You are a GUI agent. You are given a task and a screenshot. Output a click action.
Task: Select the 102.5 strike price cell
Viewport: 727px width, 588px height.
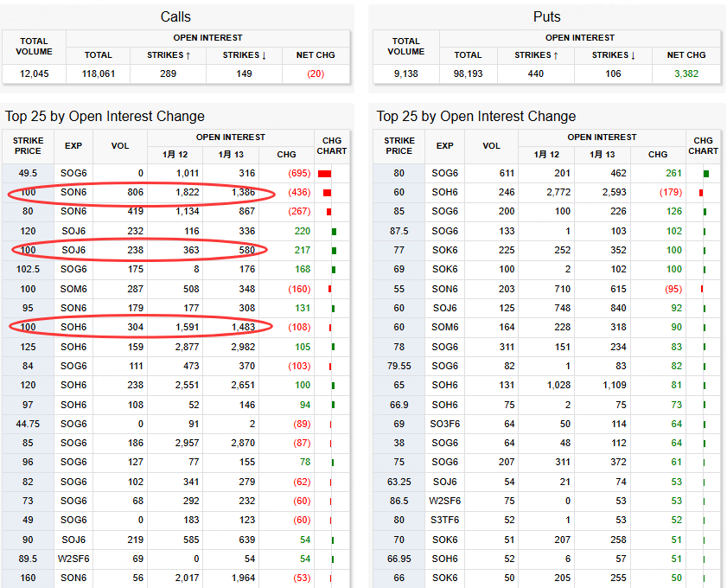pos(28,269)
